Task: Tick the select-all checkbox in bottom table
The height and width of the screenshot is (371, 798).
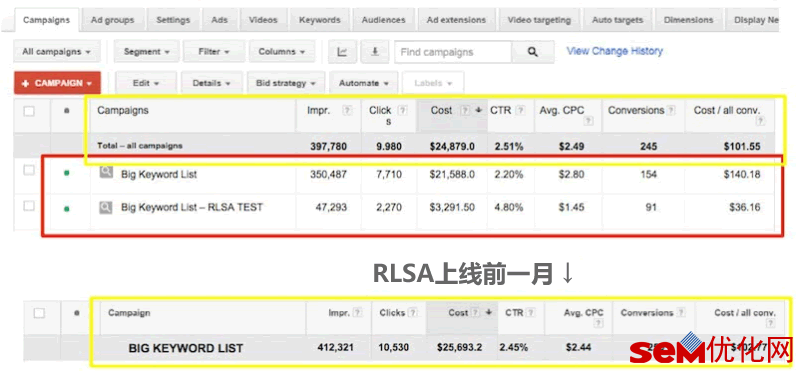Action: click(x=39, y=313)
